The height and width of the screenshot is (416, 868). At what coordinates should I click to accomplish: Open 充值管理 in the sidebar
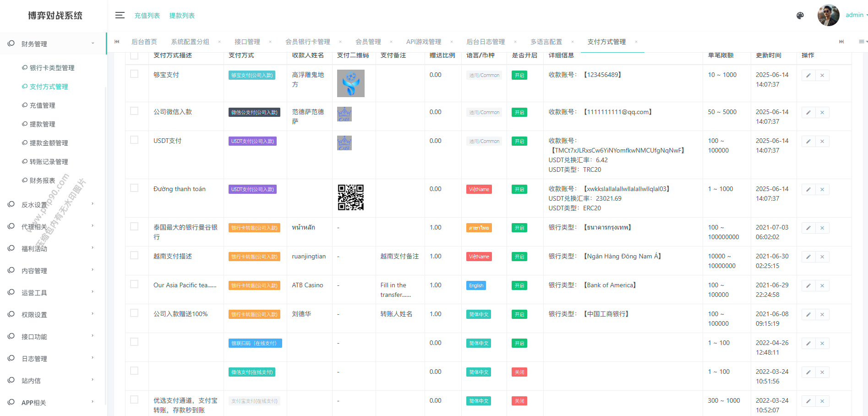pyautogui.click(x=42, y=105)
